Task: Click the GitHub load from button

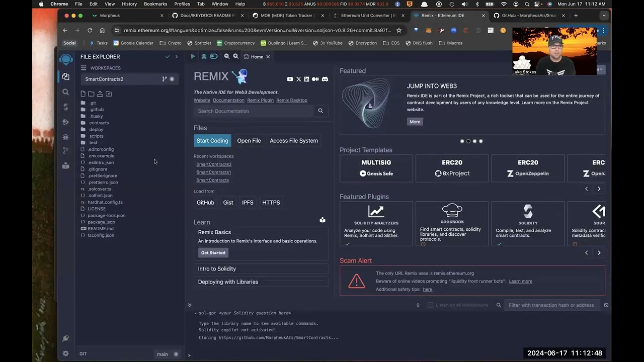Action: [205, 203]
